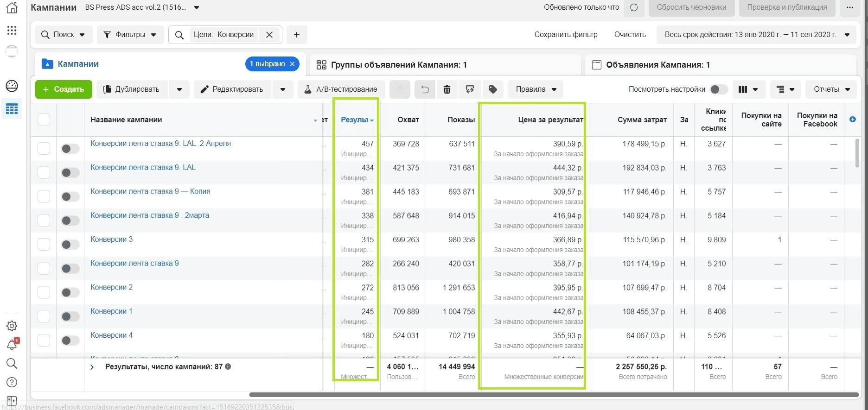Image resolution: width=868 pixels, height=410 pixels.
Task: Click the 'A/B-тестирование' button
Action: point(341,89)
